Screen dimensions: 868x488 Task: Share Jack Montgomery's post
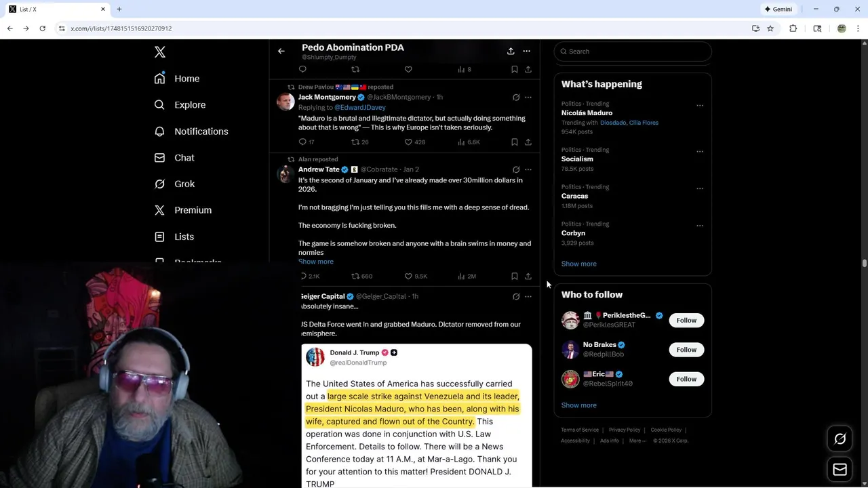pos(528,142)
